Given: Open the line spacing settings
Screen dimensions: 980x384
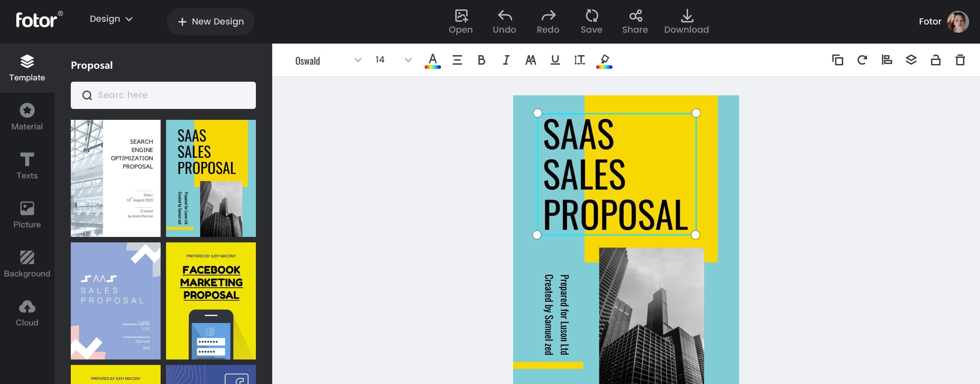Looking at the screenshot, I should 579,60.
